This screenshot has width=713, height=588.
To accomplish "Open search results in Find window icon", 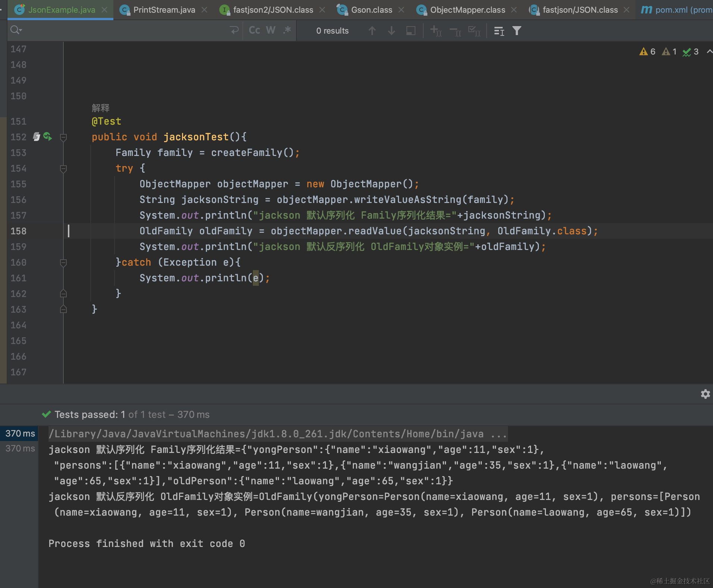I will tap(499, 31).
